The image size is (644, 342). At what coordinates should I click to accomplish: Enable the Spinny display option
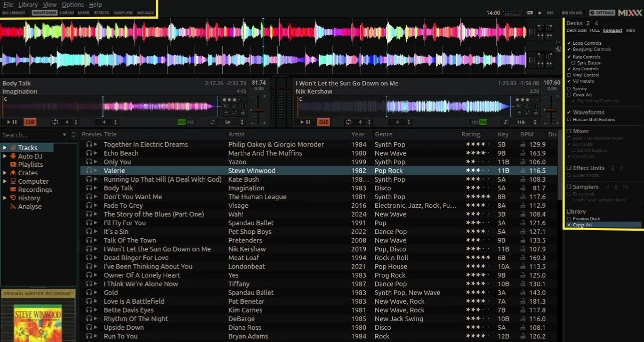click(x=569, y=88)
